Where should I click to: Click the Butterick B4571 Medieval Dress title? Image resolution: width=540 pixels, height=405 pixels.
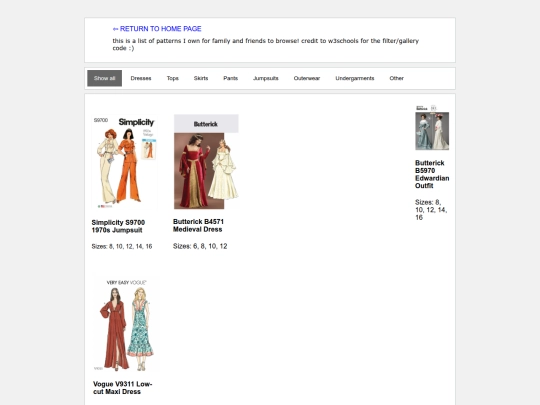(x=198, y=226)
